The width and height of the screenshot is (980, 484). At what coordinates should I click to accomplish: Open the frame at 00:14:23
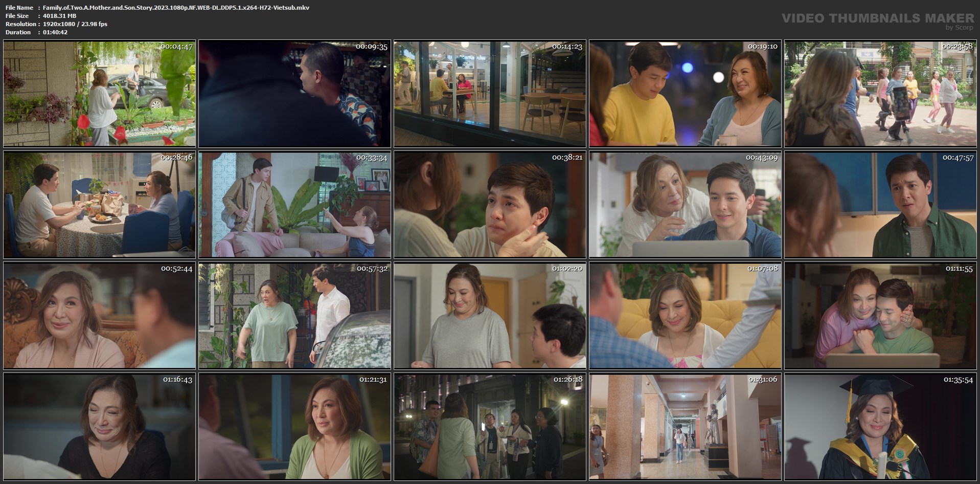click(490, 94)
